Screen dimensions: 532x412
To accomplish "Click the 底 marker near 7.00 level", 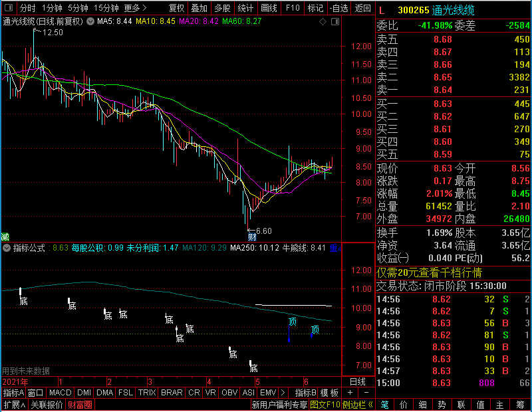I will [x=253, y=367].
